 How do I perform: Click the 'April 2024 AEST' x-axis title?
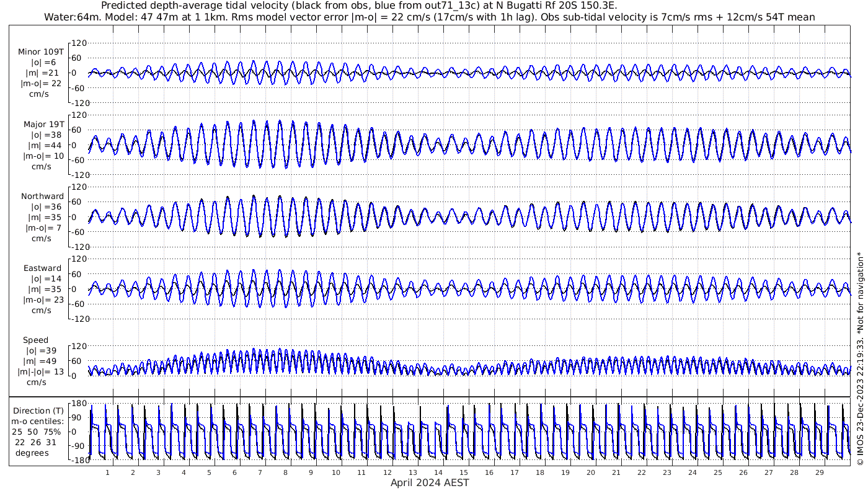[430, 483]
